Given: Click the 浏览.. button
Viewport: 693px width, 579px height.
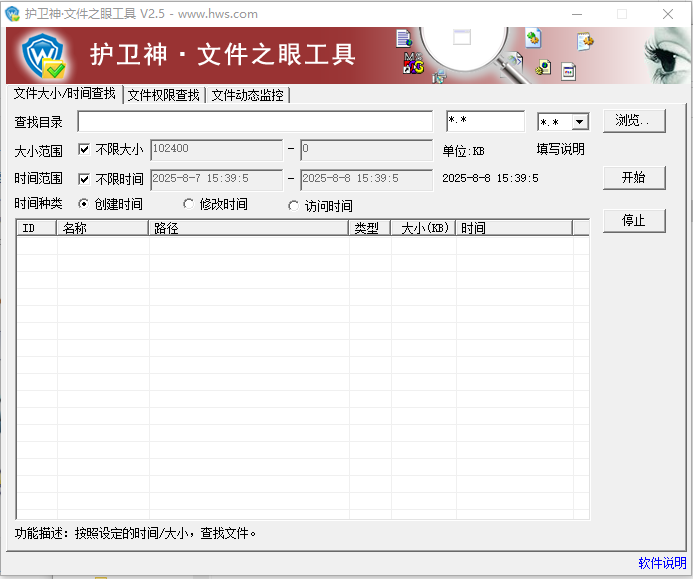Looking at the screenshot, I should point(634,121).
